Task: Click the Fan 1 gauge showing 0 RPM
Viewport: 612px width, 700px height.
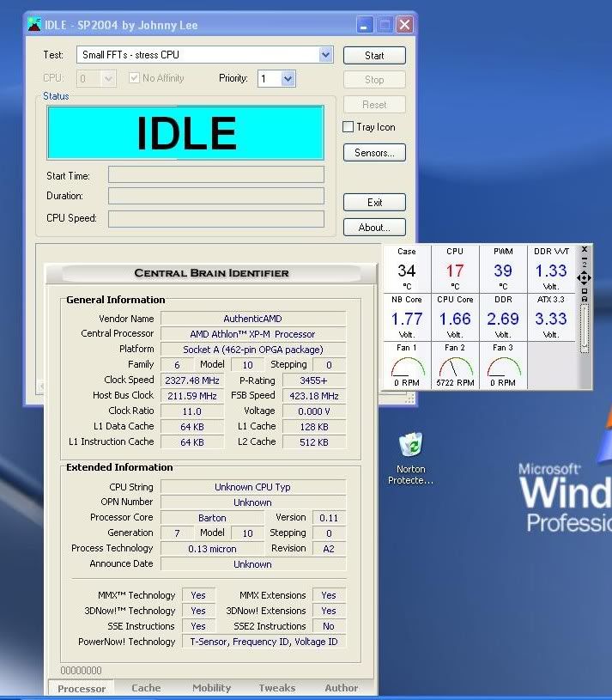Action: click(407, 366)
